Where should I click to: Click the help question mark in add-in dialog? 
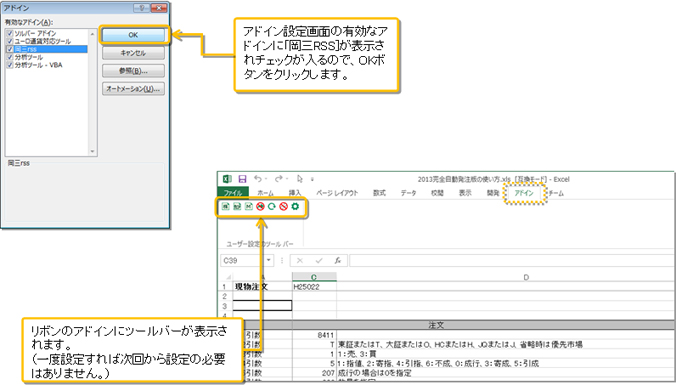tap(141, 8)
